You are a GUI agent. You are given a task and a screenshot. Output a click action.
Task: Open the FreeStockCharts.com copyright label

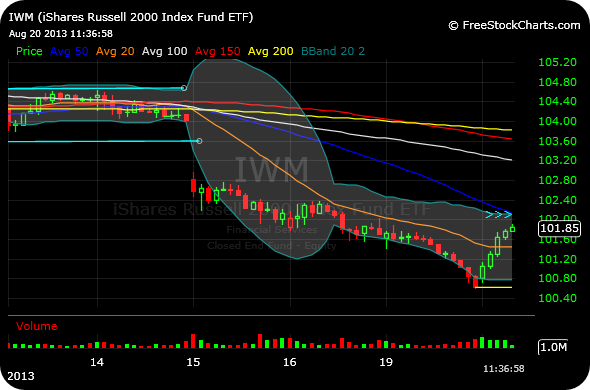click(x=514, y=25)
